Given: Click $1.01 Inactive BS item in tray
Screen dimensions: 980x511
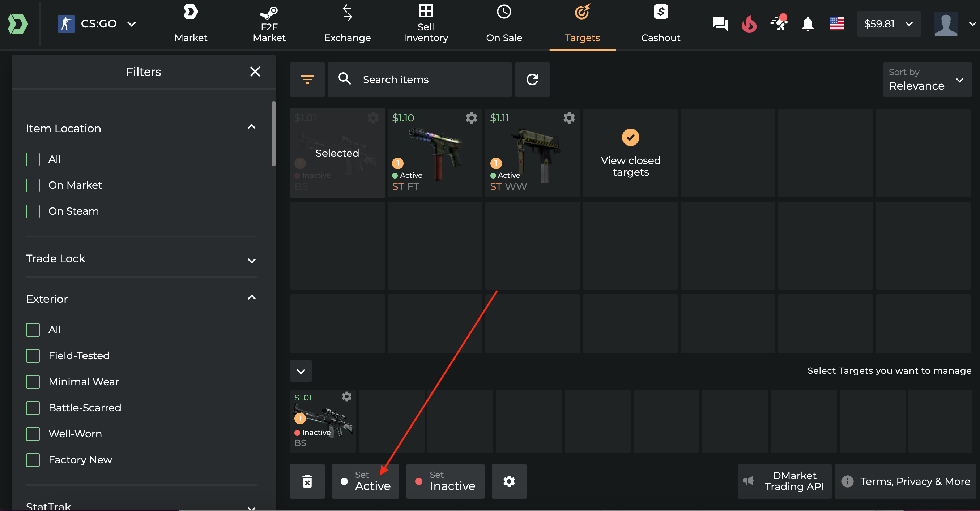Looking at the screenshot, I should click(323, 421).
